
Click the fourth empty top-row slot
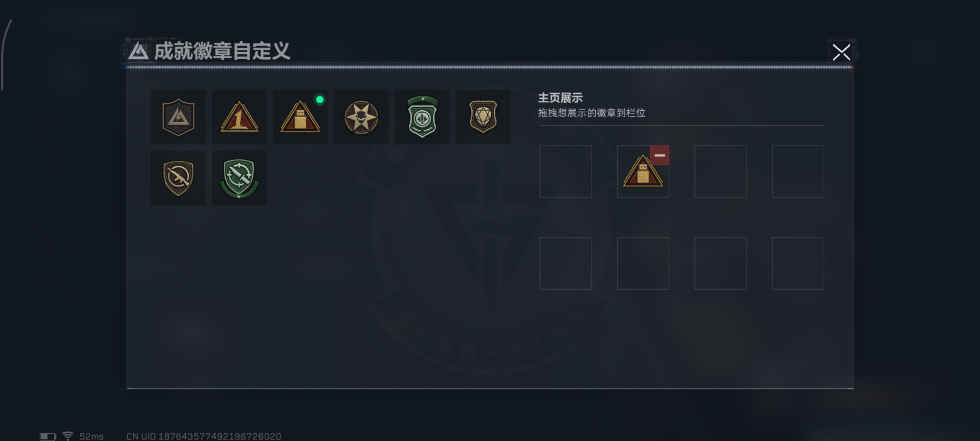pyautogui.click(x=798, y=171)
